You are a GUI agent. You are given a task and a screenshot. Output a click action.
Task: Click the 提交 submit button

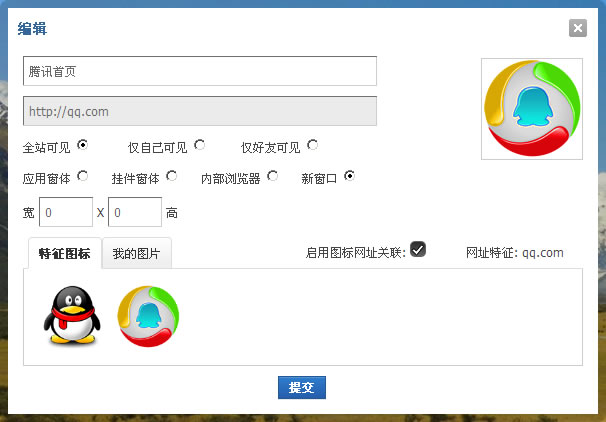point(302,387)
